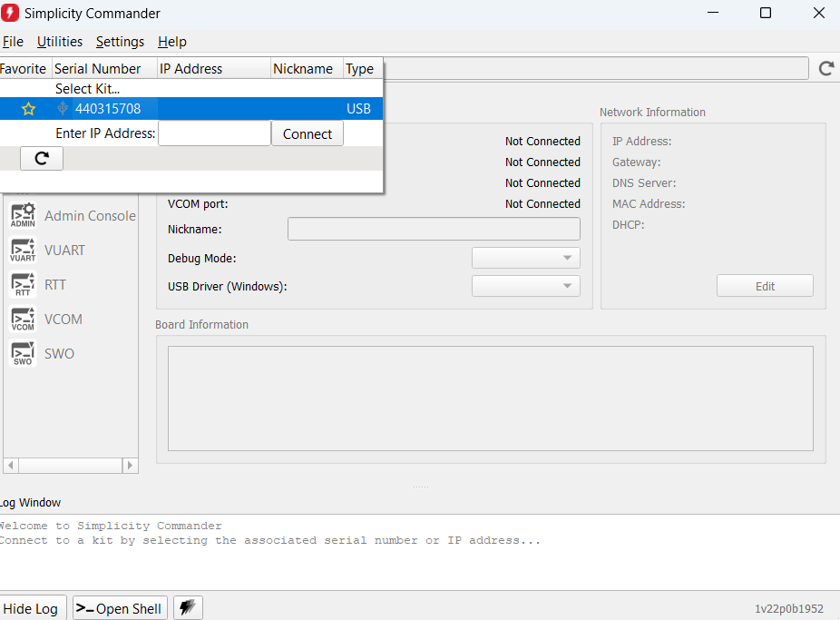Open the Utilities menu
Viewport: 840px width, 620px height.
tap(60, 42)
